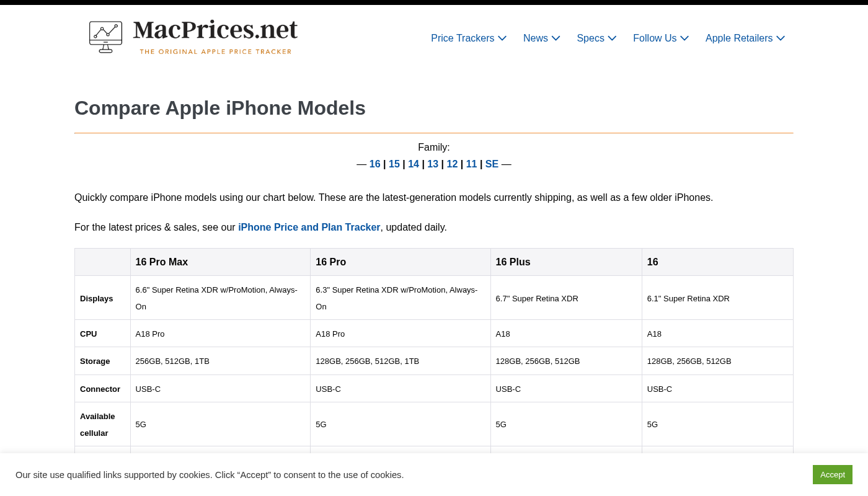
Task: Expand the Specs menu arrow
Action: (x=612, y=38)
